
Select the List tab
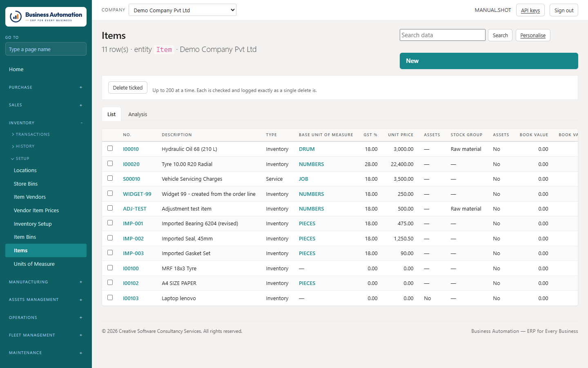coord(111,114)
